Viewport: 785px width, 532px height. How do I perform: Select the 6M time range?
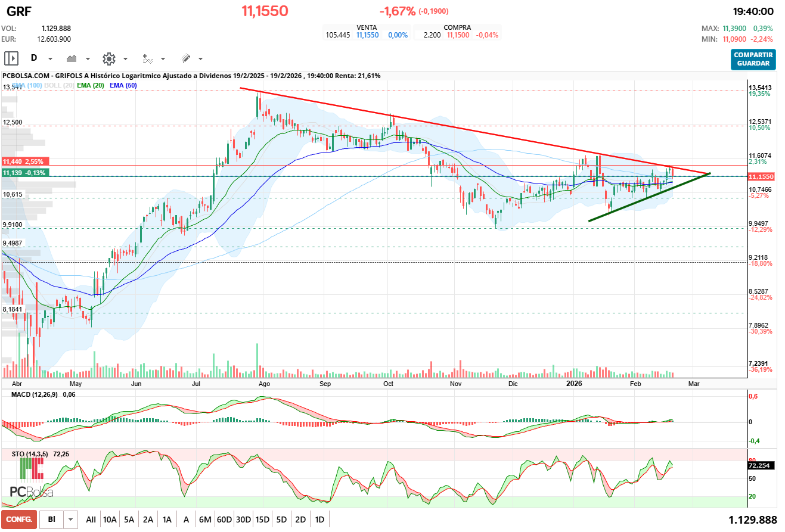click(x=205, y=519)
